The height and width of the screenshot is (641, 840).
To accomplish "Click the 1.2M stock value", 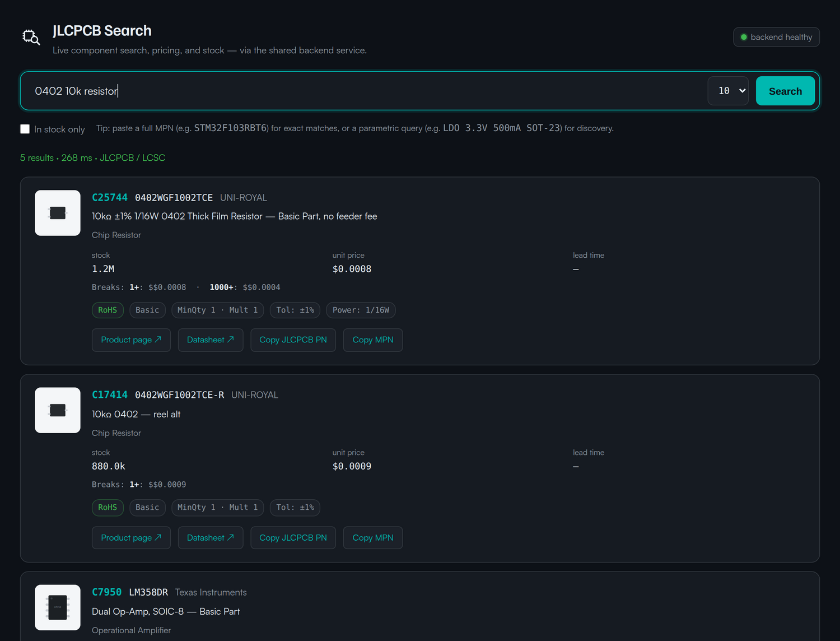I will [103, 269].
